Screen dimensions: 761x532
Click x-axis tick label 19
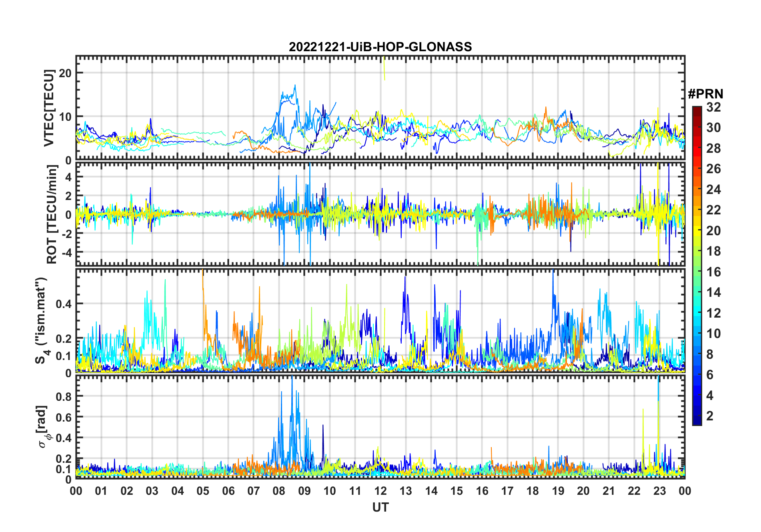click(558, 491)
